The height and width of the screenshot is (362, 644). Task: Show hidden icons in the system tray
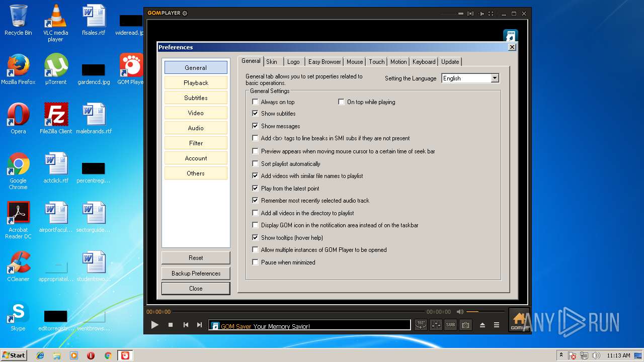(x=561, y=355)
